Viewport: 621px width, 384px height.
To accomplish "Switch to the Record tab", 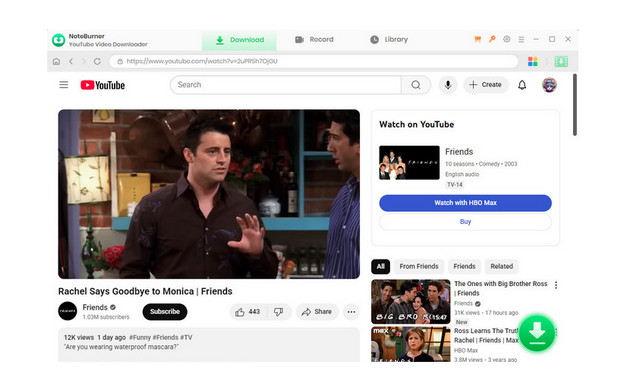I will 314,40.
